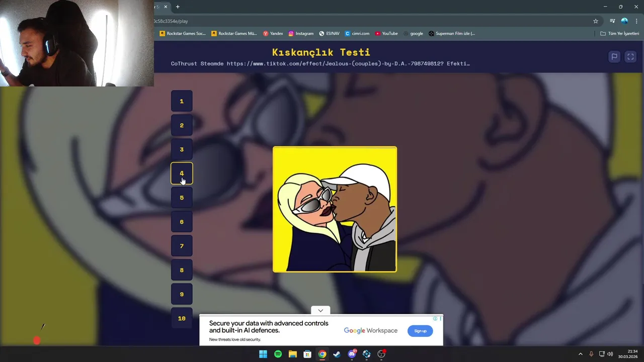Toggle fullscreen mode for the quiz
The height and width of the screenshot is (362, 644).
tap(630, 57)
